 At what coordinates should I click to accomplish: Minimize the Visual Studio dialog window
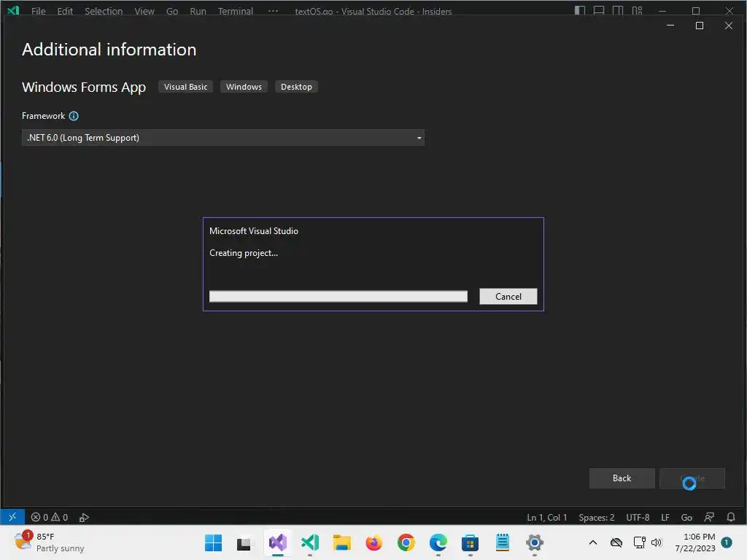670,26
